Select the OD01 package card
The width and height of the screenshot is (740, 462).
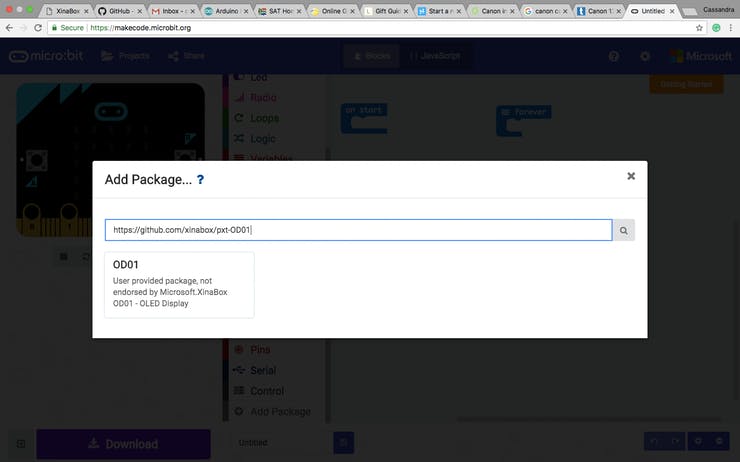click(x=179, y=285)
